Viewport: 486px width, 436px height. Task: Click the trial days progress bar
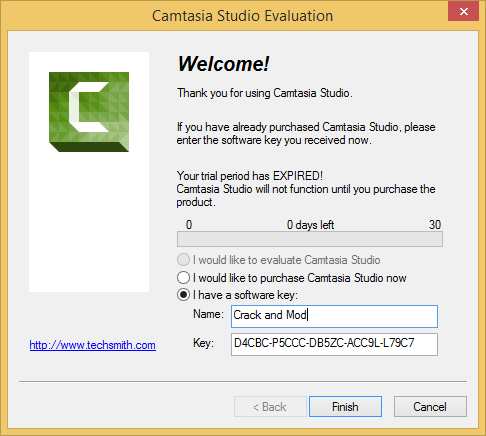tap(310, 239)
